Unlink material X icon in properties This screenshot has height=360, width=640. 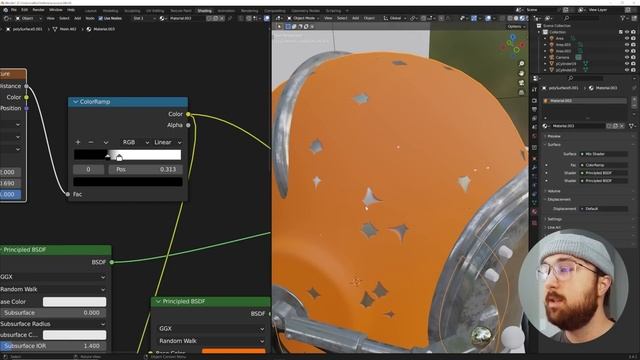622,126
